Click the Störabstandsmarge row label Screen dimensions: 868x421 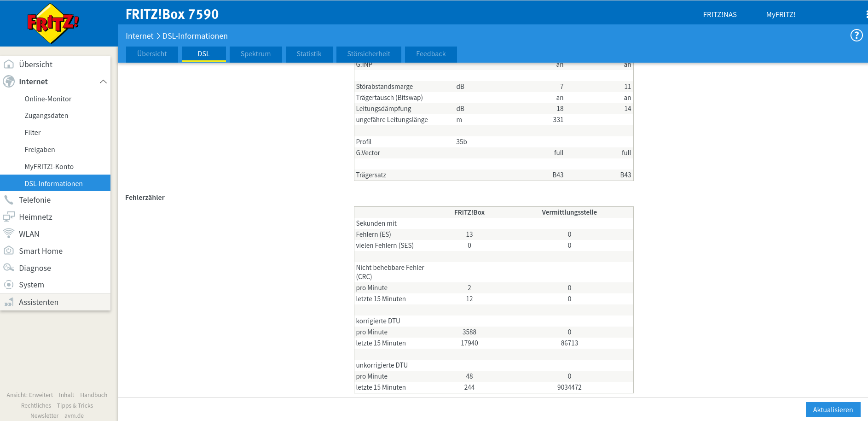coord(384,87)
